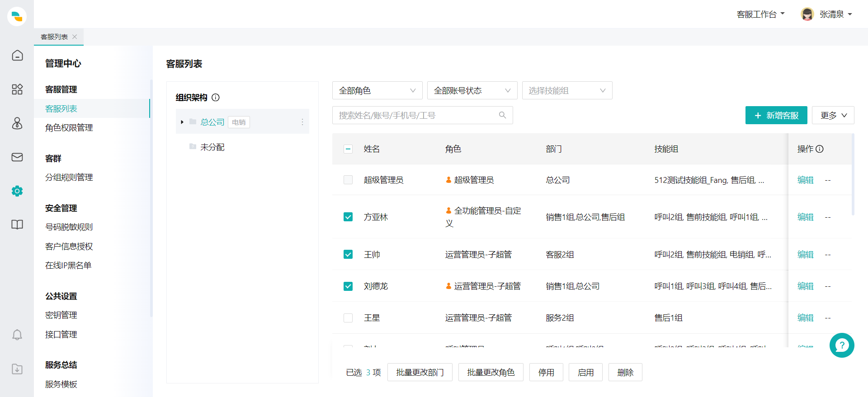Open the apps grid icon in sidebar
The height and width of the screenshot is (397, 868).
coord(17,89)
